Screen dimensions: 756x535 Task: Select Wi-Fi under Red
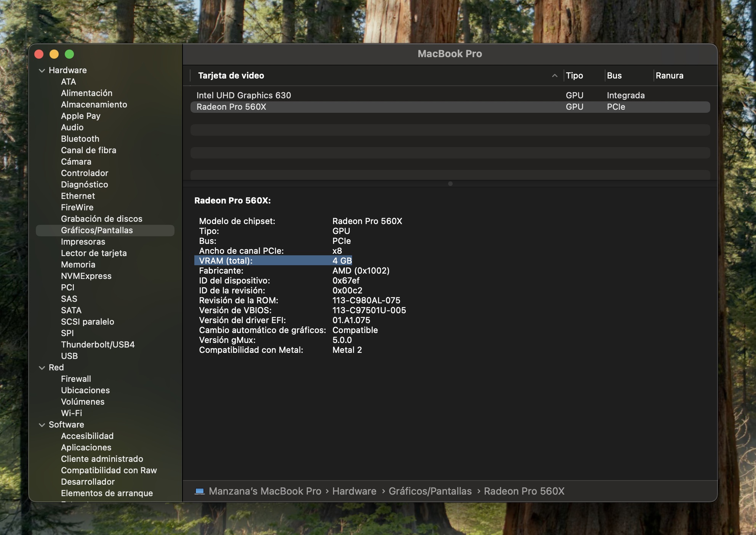pyautogui.click(x=71, y=413)
